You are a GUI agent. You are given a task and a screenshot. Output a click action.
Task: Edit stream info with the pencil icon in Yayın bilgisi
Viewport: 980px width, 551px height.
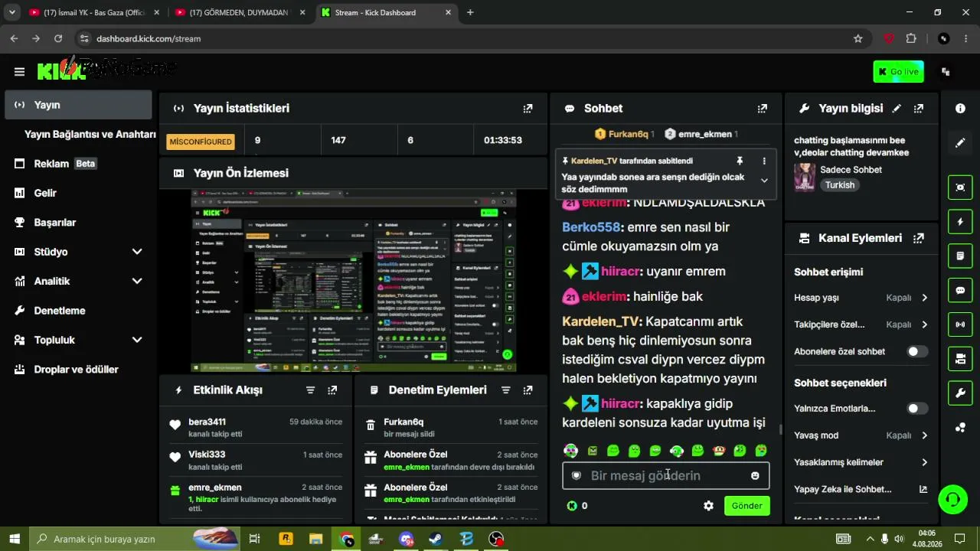[x=897, y=109]
